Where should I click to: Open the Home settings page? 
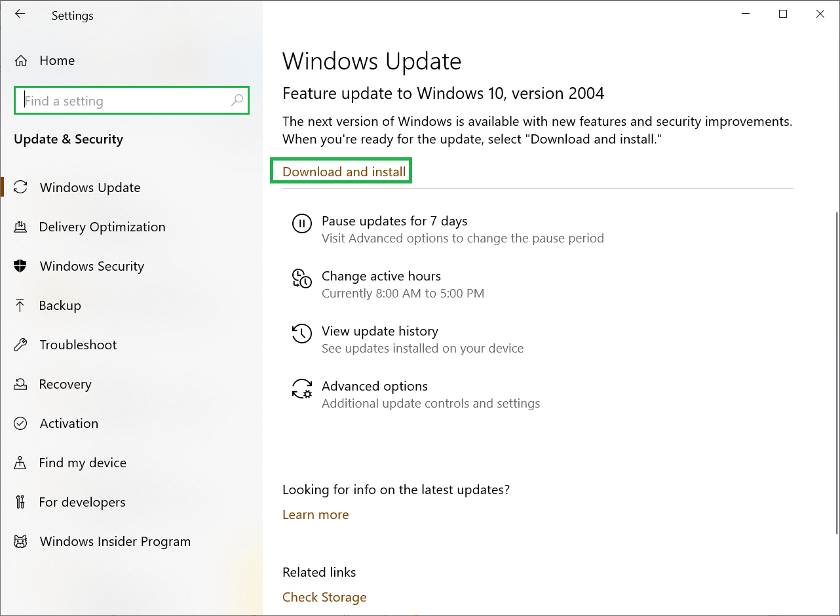point(57,61)
